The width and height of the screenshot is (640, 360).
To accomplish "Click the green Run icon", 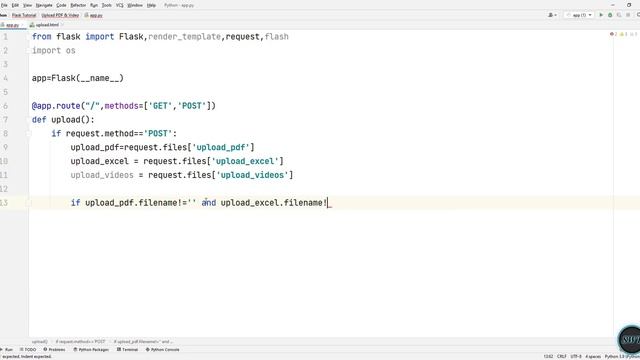I will pyautogui.click(x=601, y=15).
